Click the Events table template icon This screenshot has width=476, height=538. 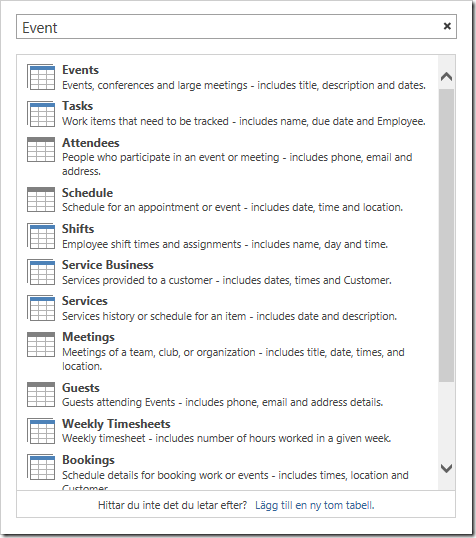coord(41,77)
